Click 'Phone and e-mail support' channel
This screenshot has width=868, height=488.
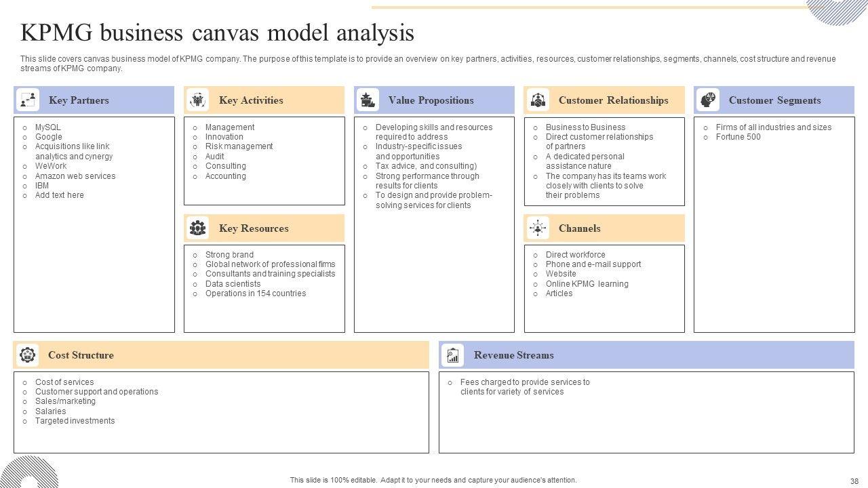pos(593,264)
